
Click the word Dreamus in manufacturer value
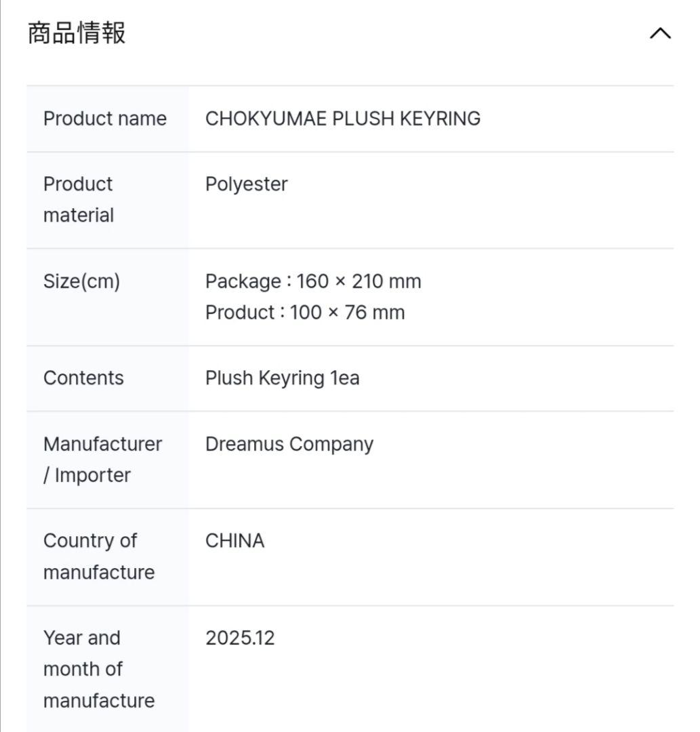click(245, 444)
